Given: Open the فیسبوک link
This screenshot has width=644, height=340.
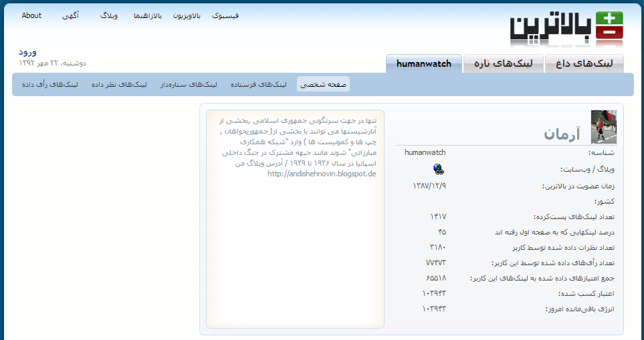Looking at the screenshot, I should 225,15.
